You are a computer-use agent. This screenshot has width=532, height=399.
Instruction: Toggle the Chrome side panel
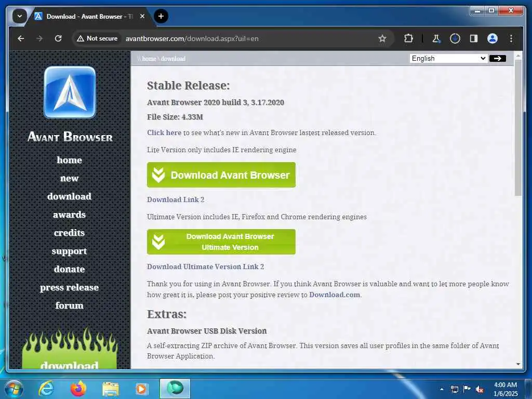[474, 38]
